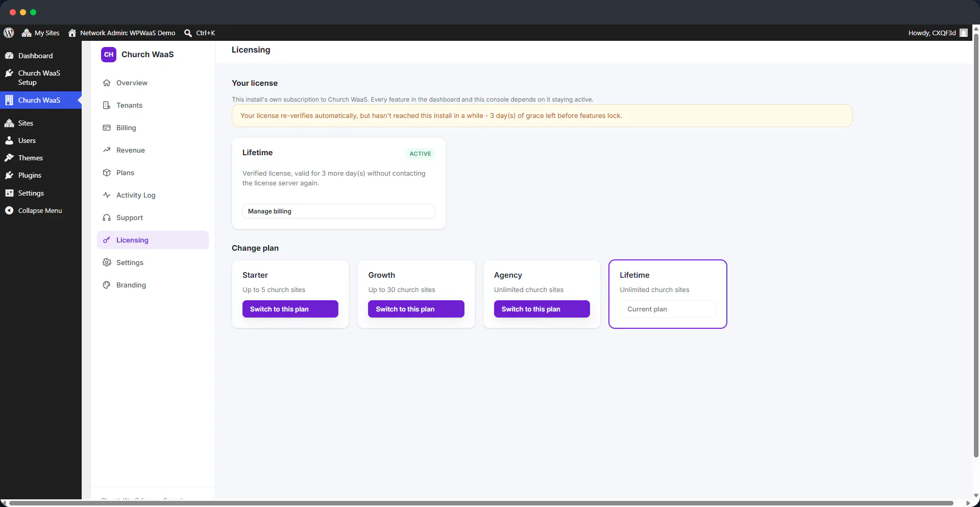Open the Howdy, CXQF3d account menu
This screenshot has height=507, width=980.
(x=938, y=33)
